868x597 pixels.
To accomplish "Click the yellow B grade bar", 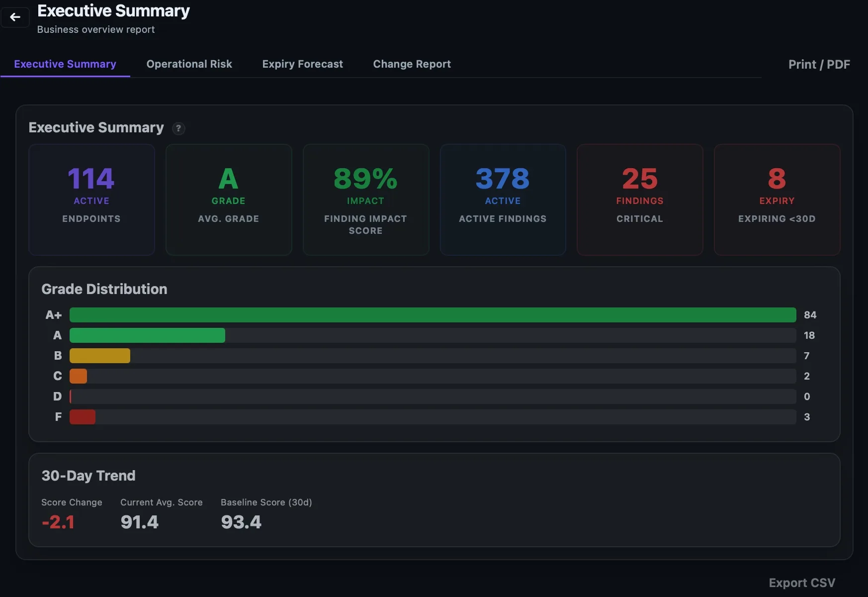I will pyautogui.click(x=100, y=356).
